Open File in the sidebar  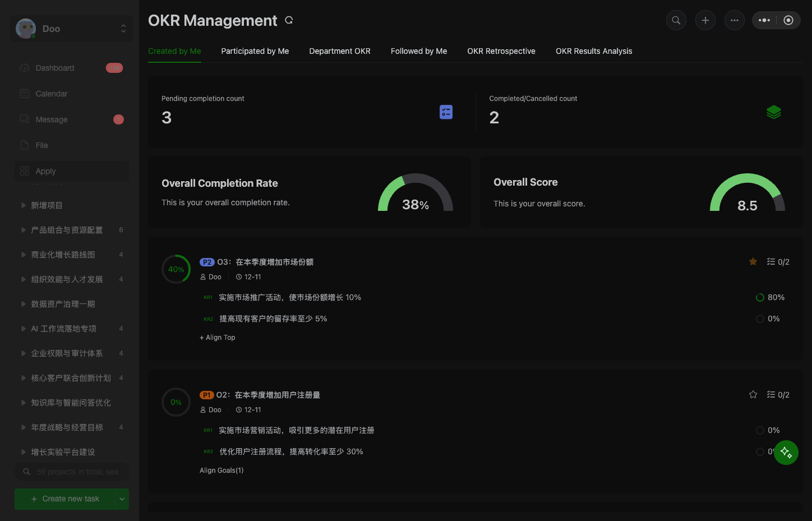[x=72, y=145]
